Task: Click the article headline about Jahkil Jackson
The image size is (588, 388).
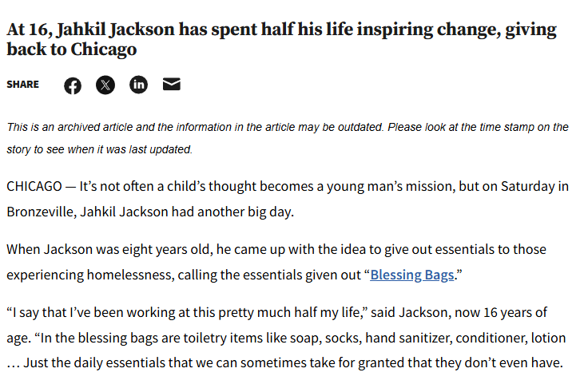Action: 282,39
